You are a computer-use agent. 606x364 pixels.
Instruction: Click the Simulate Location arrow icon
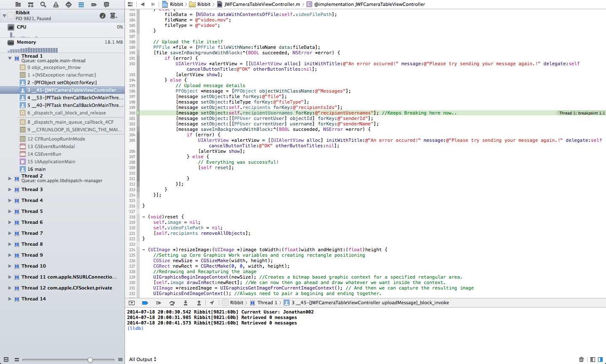point(212,303)
